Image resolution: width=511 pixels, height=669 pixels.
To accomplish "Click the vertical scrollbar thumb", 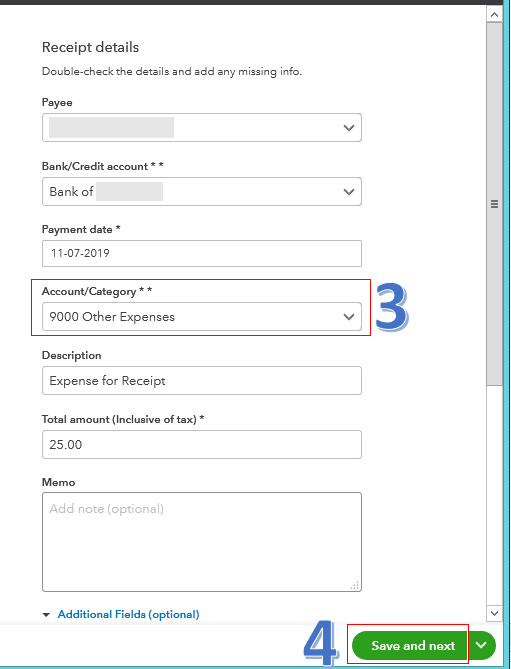I will pos(494,204).
